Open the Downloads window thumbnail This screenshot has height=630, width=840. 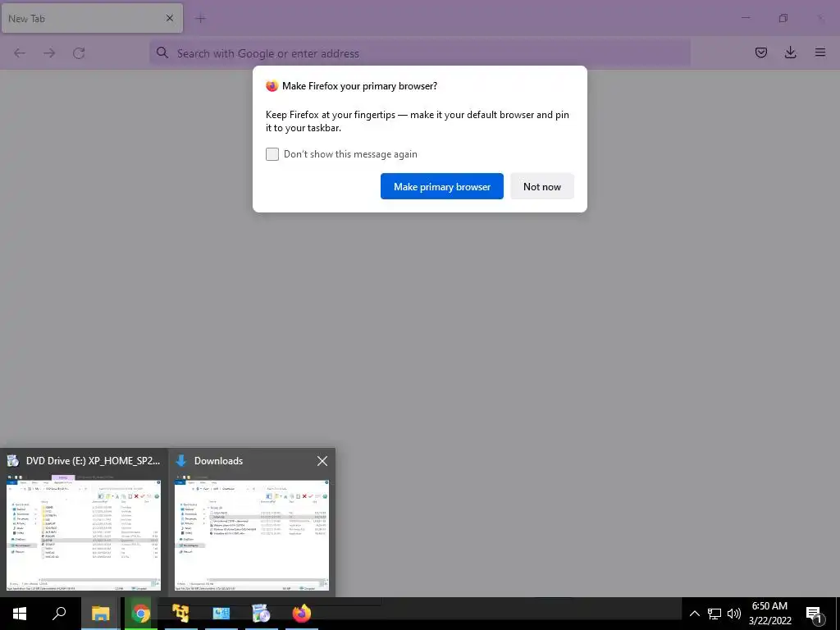252,523
